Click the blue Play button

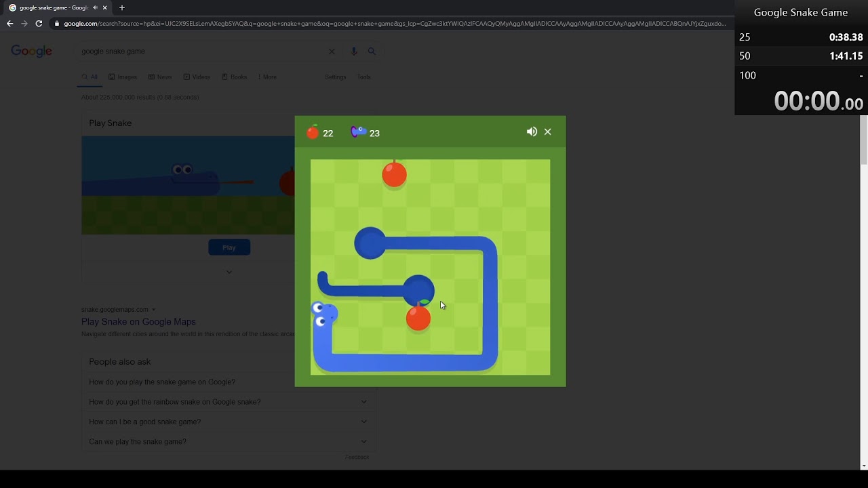point(229,247)
